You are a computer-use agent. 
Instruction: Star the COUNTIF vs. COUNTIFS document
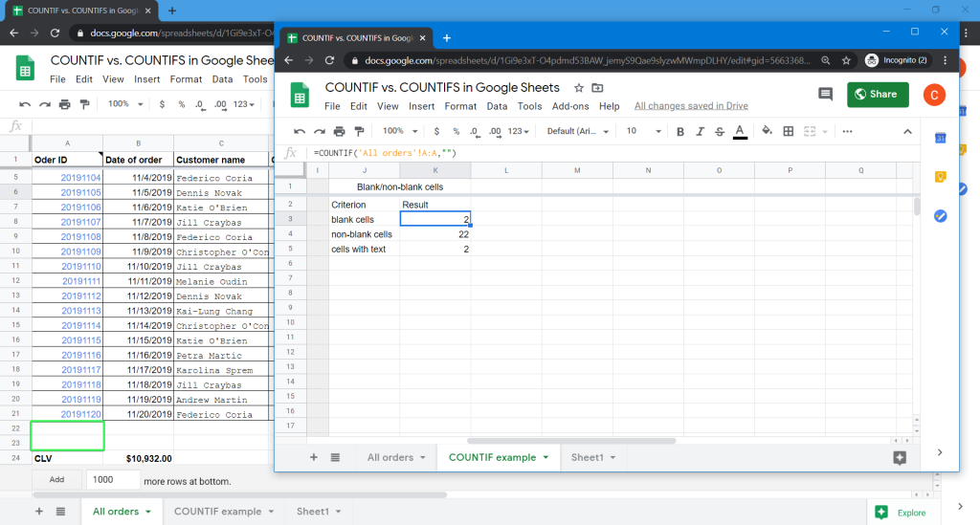578,87
